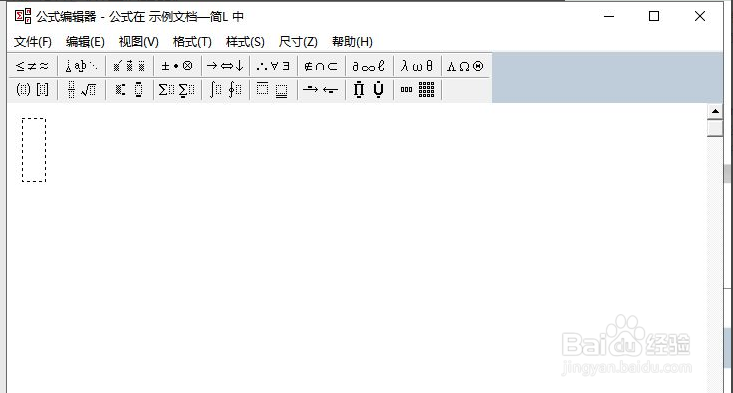Open the 视图(V) menu

point(138,42)
